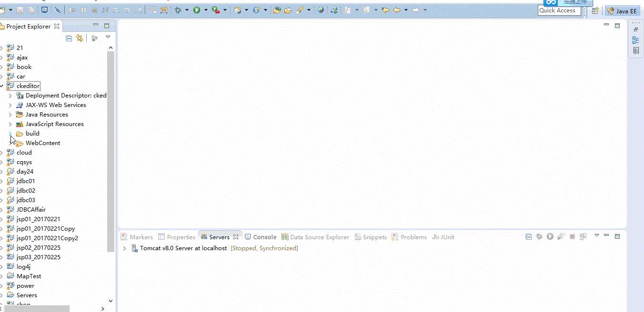Switch to the Data Source Explorer tab
Viewport: 644px width, 312px height.
pyautogui.click(x=315, y=237)
